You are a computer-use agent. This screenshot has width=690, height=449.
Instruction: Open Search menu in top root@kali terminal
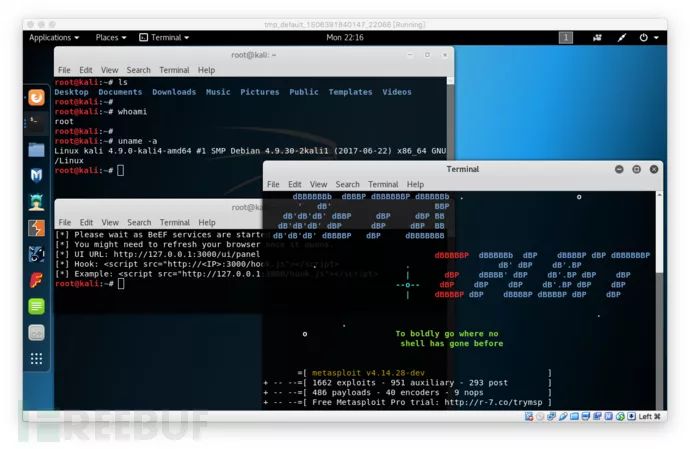(x=139, y=70)
